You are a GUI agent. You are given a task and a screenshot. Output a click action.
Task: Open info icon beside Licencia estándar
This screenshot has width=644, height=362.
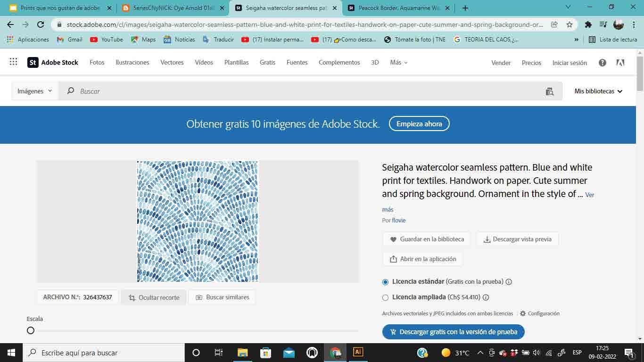(509, 282)
